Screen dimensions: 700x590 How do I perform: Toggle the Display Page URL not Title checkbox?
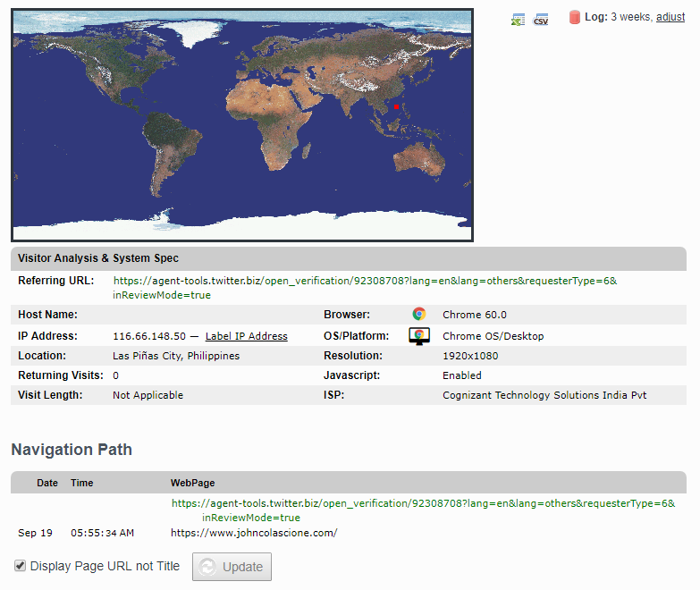(x=20, y=566)
